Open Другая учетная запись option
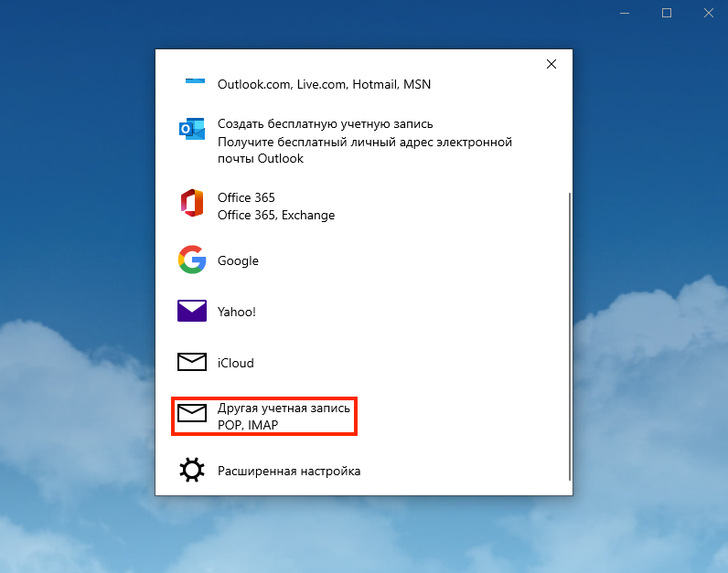This screenshot has height=573, width=728. click(284, 409)
